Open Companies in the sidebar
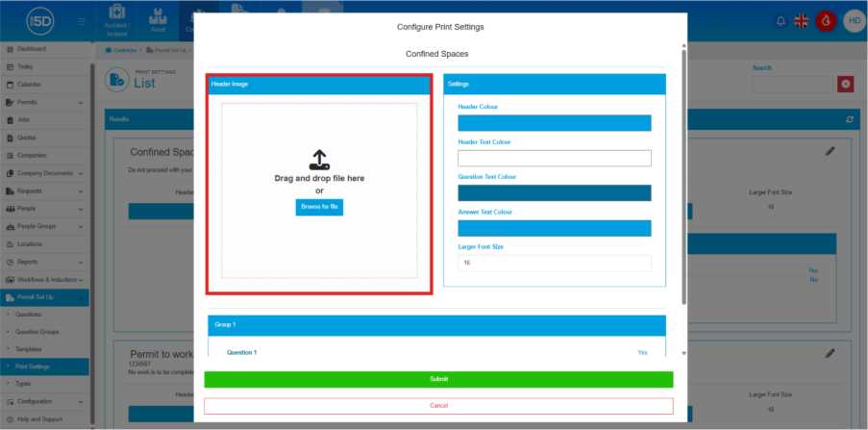 [x=44, y=156]
